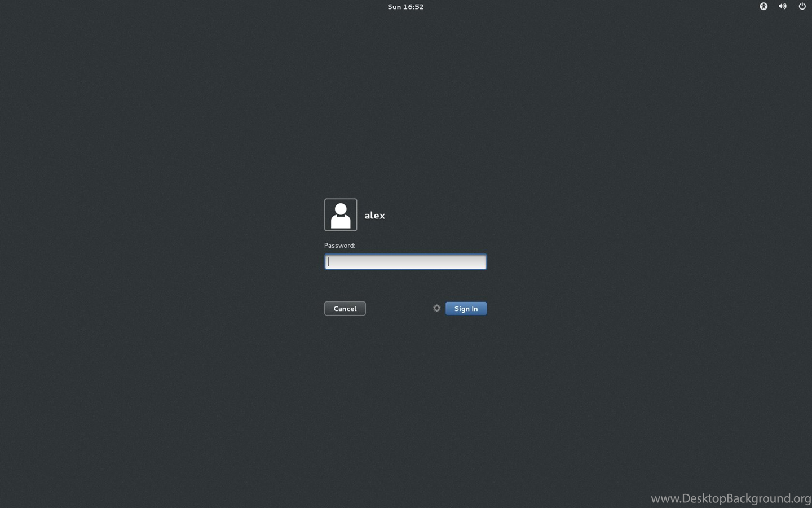Submit login with the blue Sign In button
The width and height of the screenshot is (812, 508).
(x=466, y=308)
